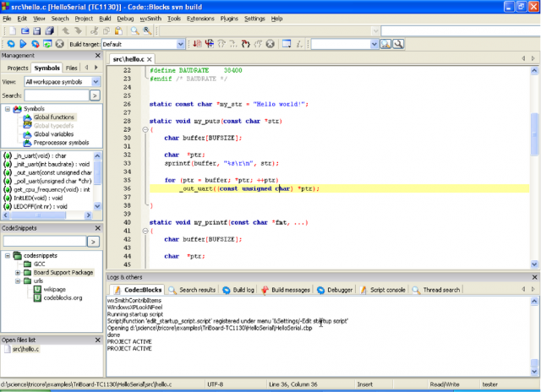Screen dimensions: 541x392
Task: Open the Build target dropdown
Action: click(178, 43)
